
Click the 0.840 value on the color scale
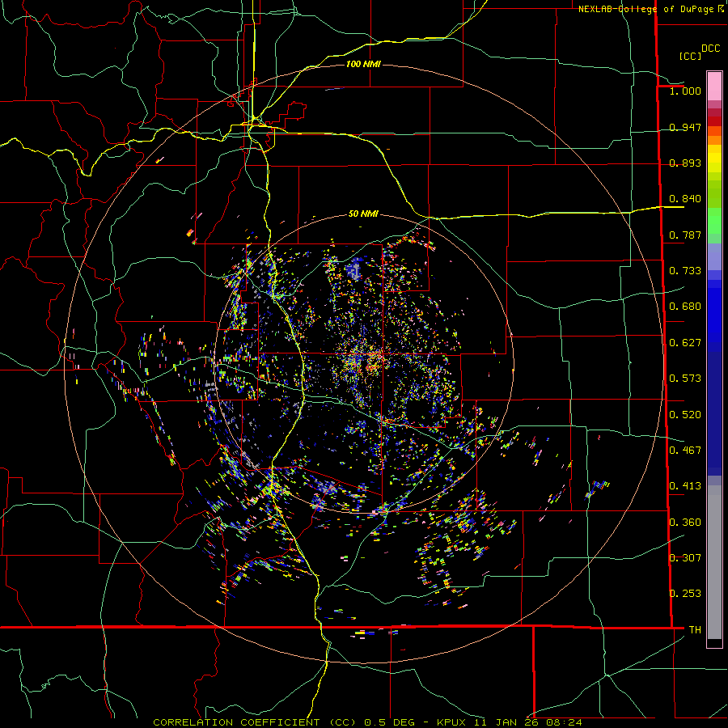[x=685, y=199]
